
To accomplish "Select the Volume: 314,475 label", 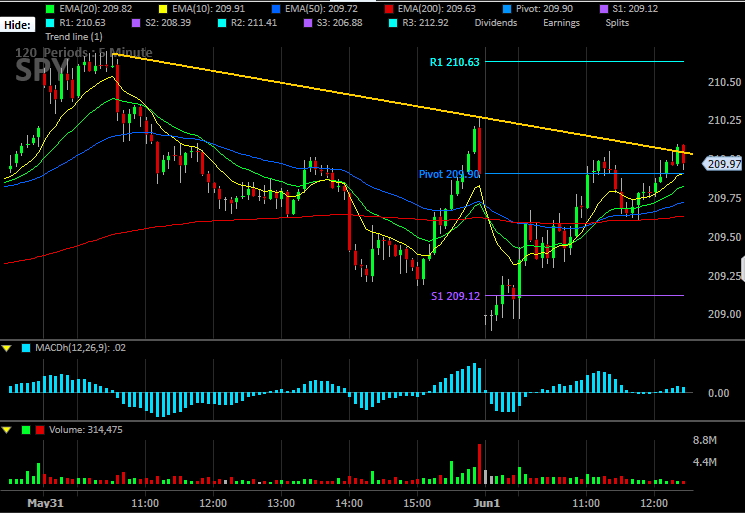I will point(86,430).
